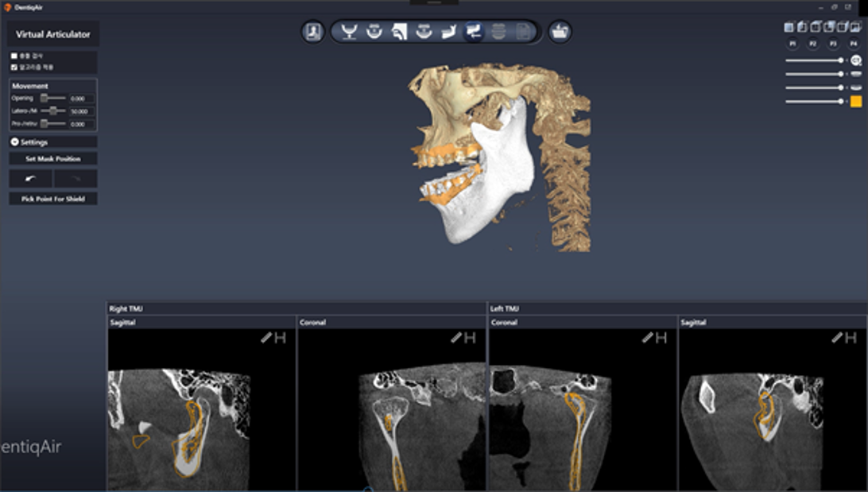
Task: Click the orange color swatch
Action: [856, 101]
